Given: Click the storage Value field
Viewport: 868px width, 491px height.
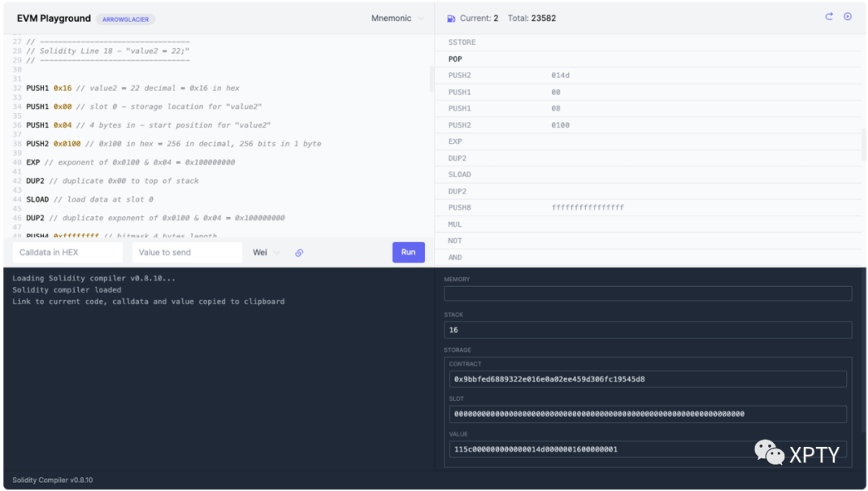Looking at the screenshot, I should click(x=647, y=449).
